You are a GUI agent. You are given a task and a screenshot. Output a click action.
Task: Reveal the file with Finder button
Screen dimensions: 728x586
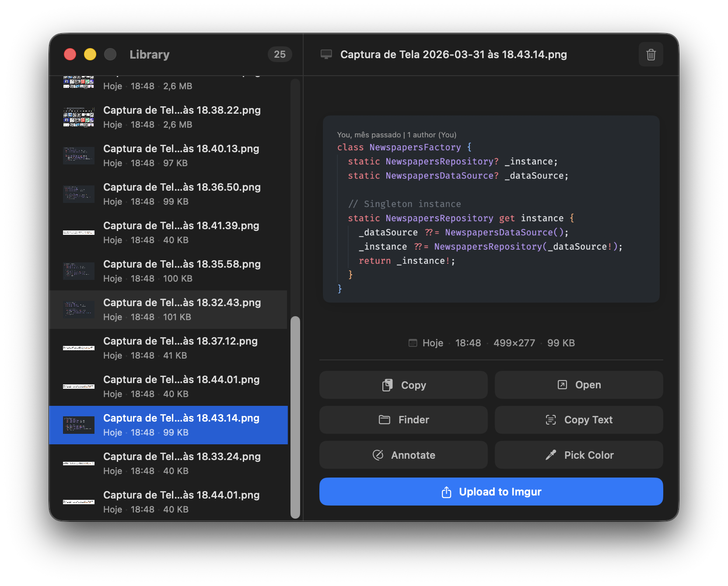pos(403,420)
